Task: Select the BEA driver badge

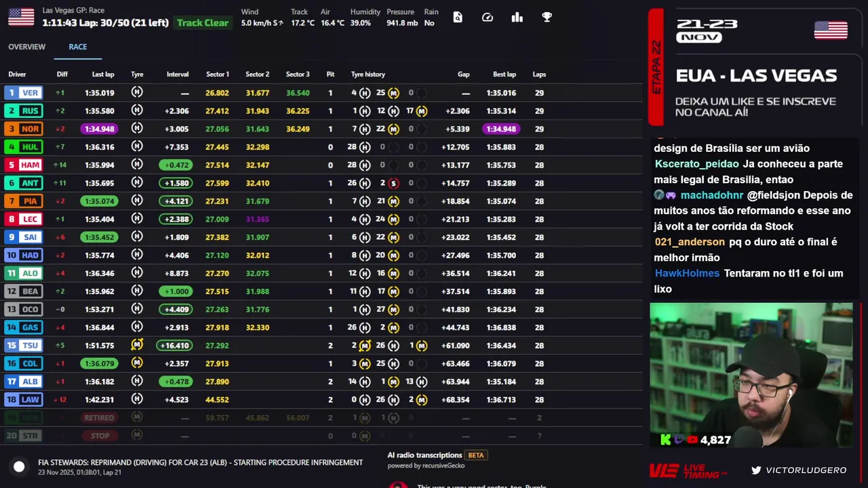Action: [23, 291]
